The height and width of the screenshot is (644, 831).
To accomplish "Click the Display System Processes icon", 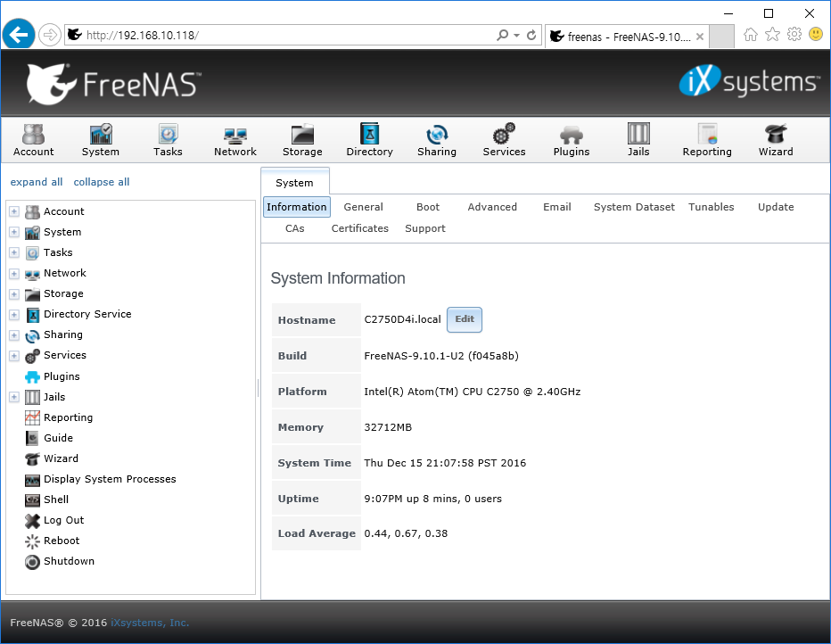I will [x=32, y=480].
